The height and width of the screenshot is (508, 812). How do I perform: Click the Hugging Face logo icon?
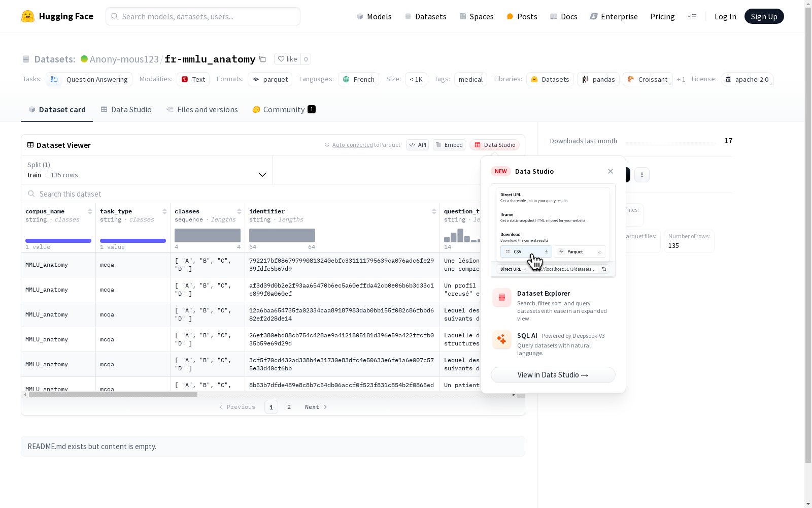(28, 16)
